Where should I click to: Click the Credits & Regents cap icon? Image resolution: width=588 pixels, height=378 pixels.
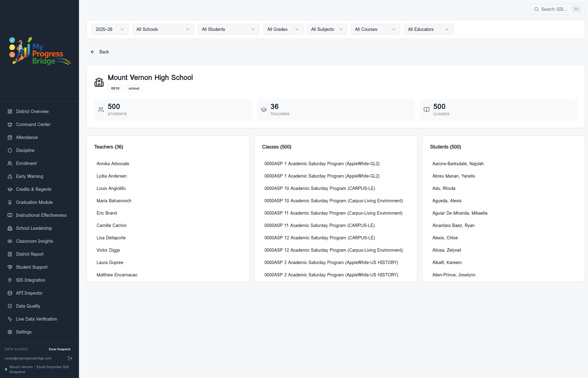tap(10, 189)
